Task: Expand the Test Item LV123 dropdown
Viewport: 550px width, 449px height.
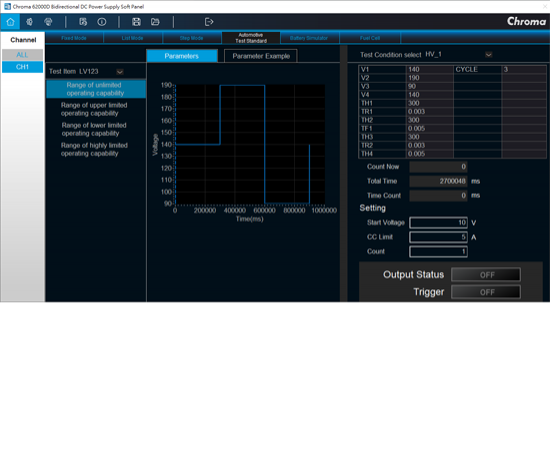Action: point(120,72)
